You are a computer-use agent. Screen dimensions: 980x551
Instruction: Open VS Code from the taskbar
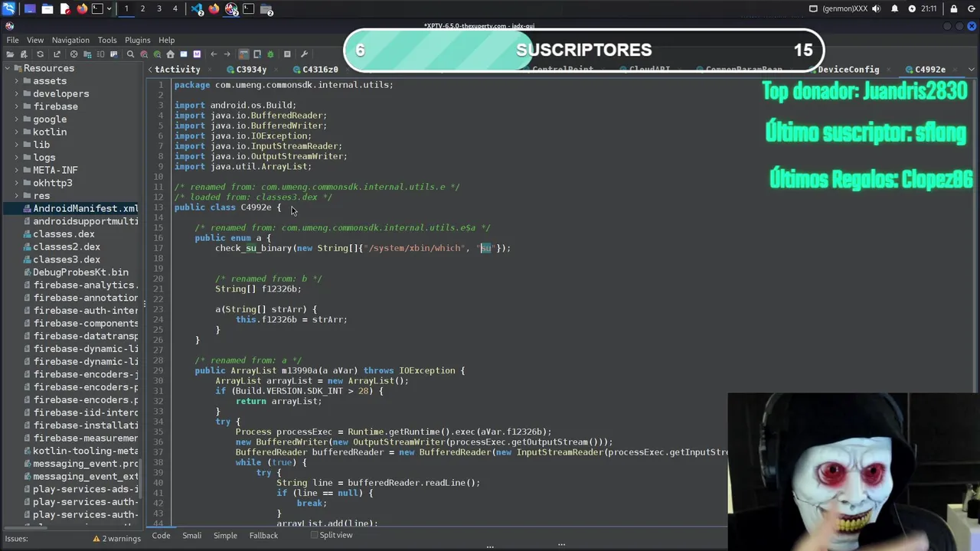pyautogui.click(x=196, y=9)
